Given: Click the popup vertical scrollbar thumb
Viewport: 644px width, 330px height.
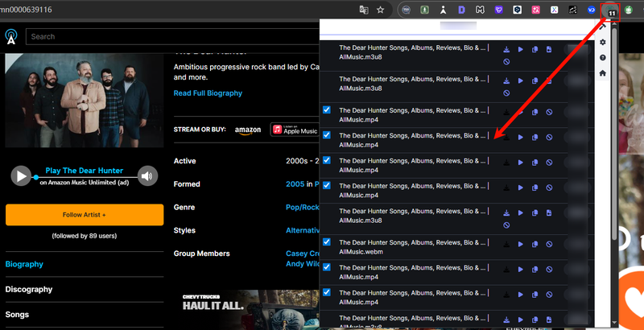Looking at the screenshot, I should point(614,134).
